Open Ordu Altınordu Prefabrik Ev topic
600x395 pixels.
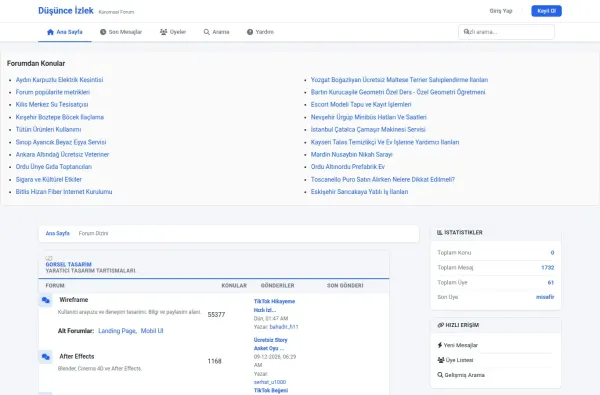[348, 166]
